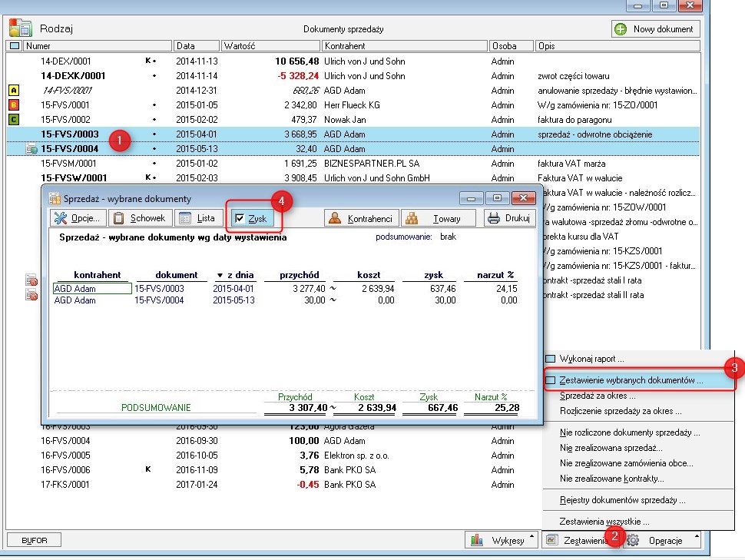Toggle the Wykonaj raport menu checkbox

point(550,358)
